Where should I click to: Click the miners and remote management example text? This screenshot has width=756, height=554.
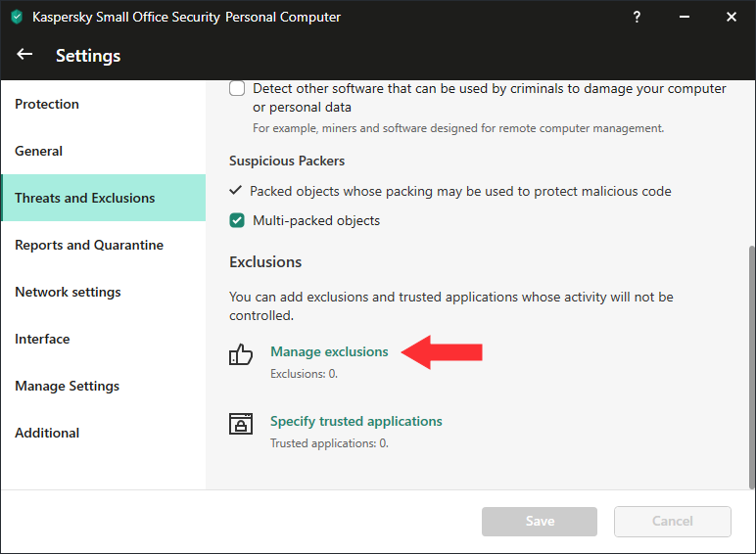458,128
